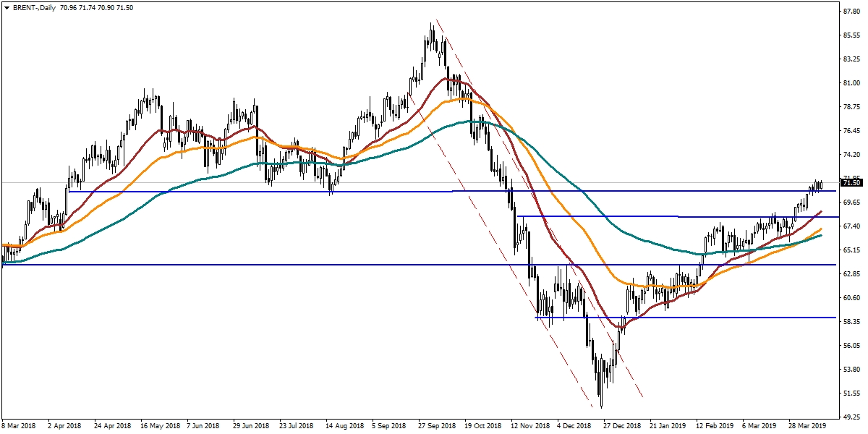
Task: Click the 87.80 price axis label
Action: pos(851,12)
